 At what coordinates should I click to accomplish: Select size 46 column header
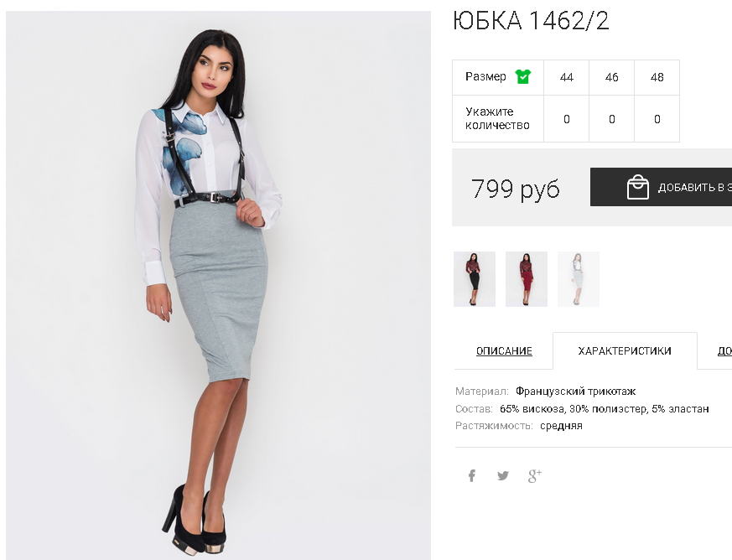tap(611, 77)
